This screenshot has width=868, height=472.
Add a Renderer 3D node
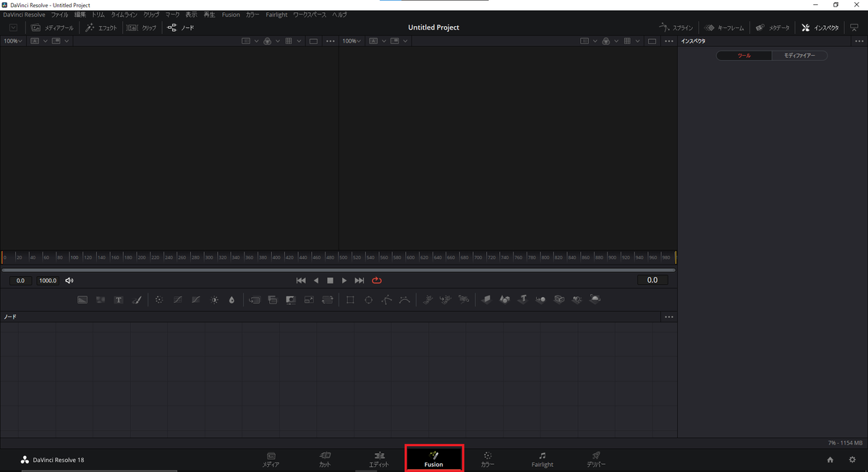pyautogui.click(x=595, y=299)
